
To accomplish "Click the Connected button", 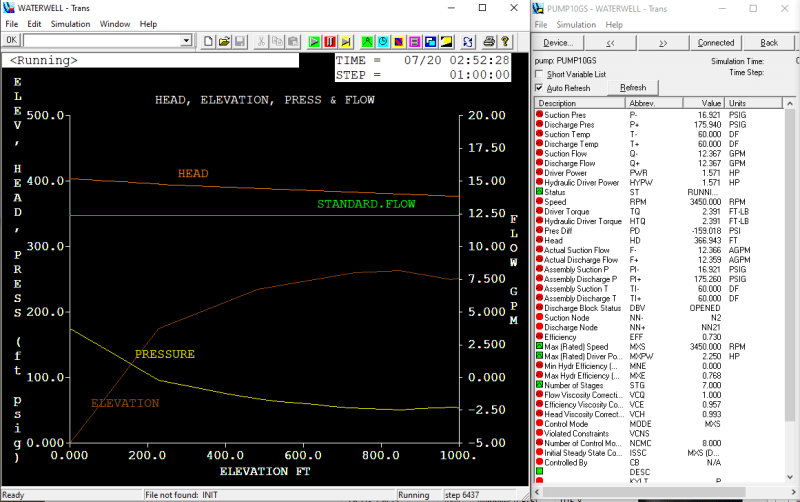I will pyautogui.click(x=716, y=43).
